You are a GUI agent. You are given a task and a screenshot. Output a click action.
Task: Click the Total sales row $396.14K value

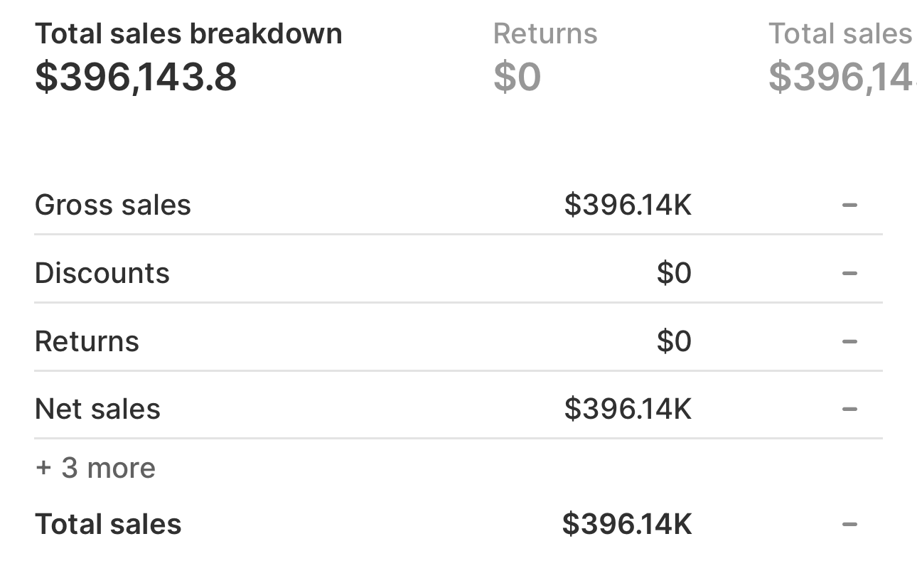[626, 525]
